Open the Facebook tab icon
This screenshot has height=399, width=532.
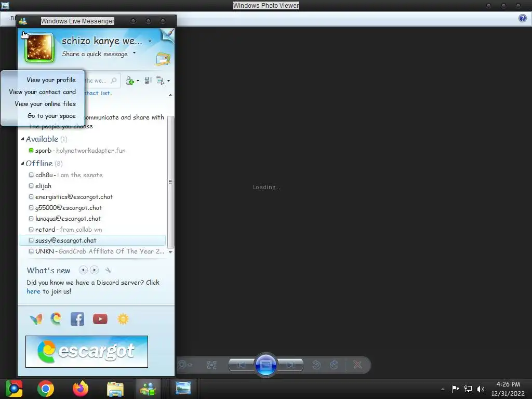point(77,320)
